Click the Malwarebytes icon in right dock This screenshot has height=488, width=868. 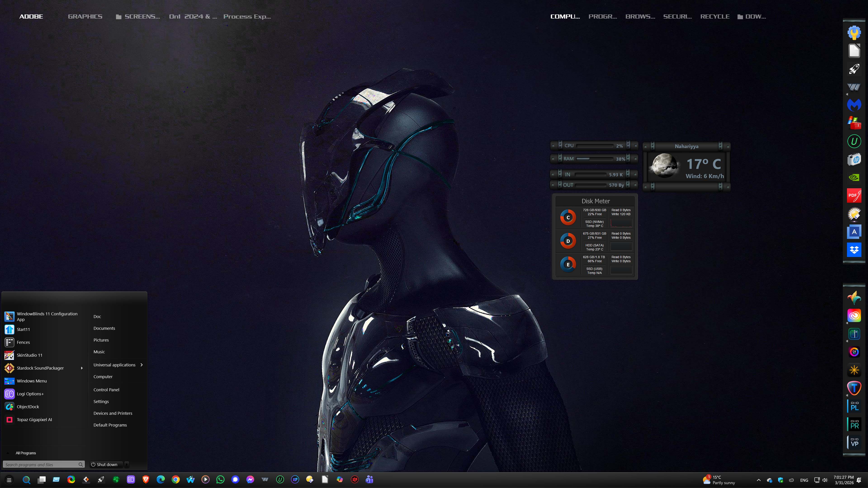click(854, 105)
